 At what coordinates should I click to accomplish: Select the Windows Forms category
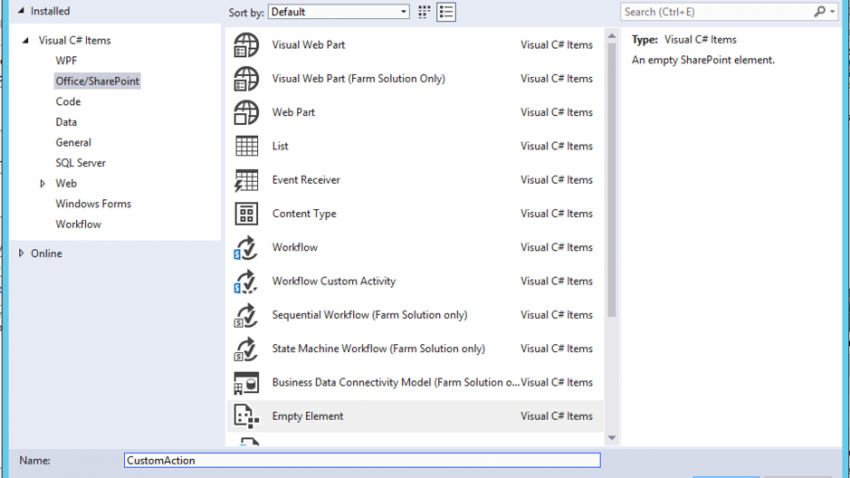tap(93, 204)
